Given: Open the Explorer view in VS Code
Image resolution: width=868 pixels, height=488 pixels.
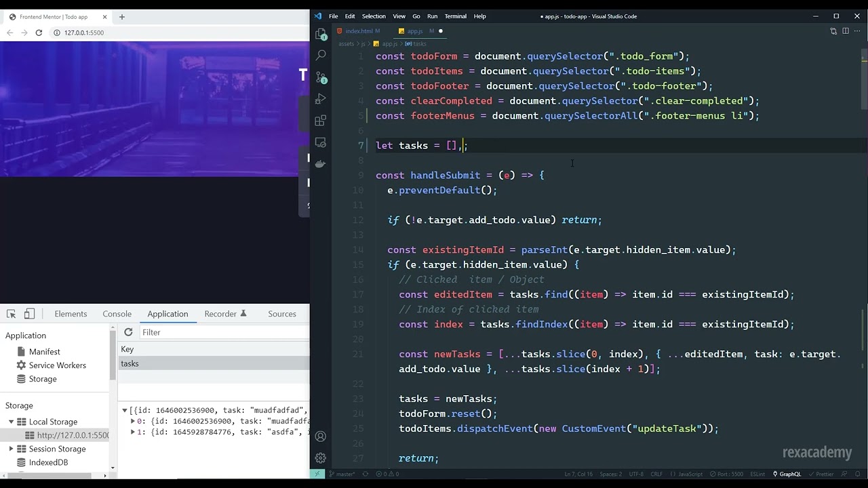Looking at the screenshot, I should tap(321, 35).
